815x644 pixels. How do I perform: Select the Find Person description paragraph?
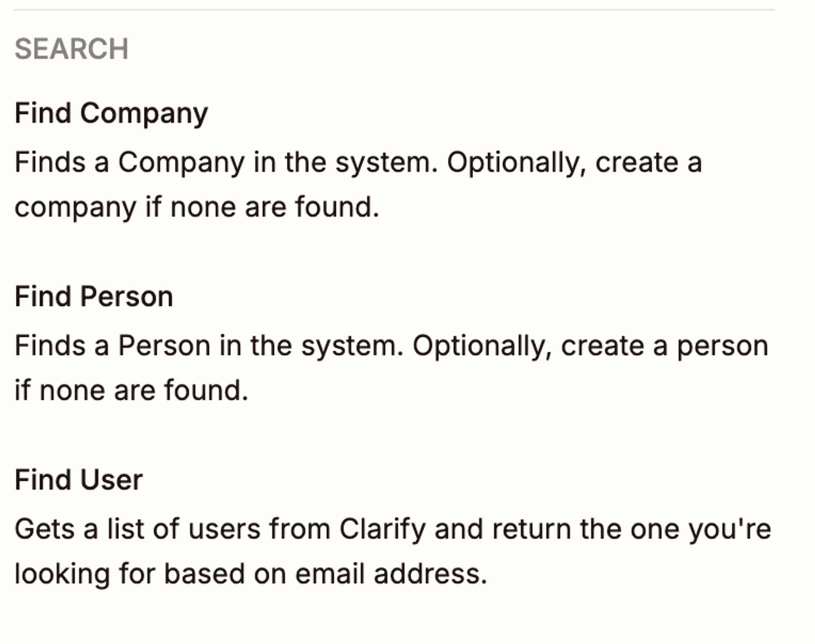pyautogui.click(x=392, y=368)
